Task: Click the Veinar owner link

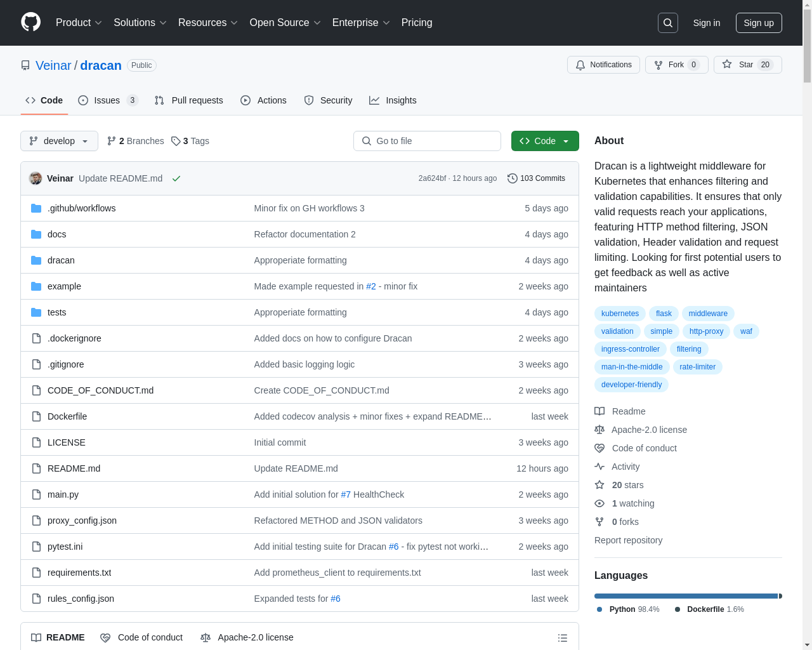Action: tap(53, 65)
